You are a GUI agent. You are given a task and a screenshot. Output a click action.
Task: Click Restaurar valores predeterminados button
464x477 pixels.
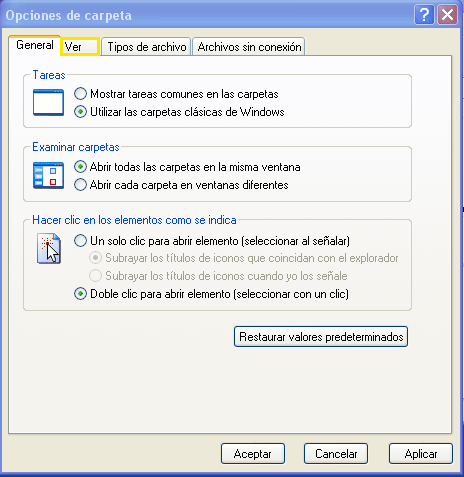(x=321, y=337)
